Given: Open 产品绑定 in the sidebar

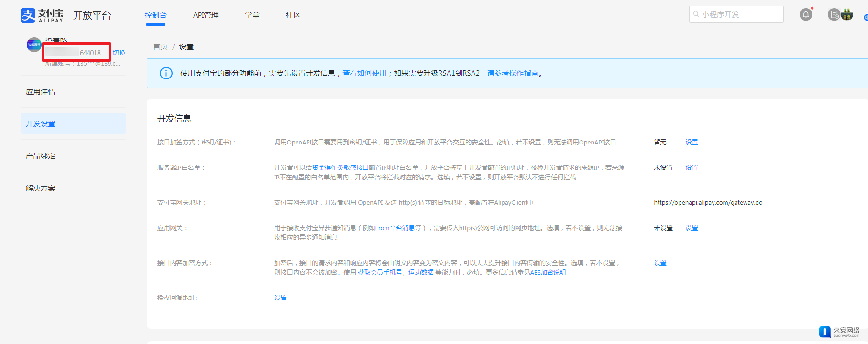Looking at the screenshot, I should 41,156.
